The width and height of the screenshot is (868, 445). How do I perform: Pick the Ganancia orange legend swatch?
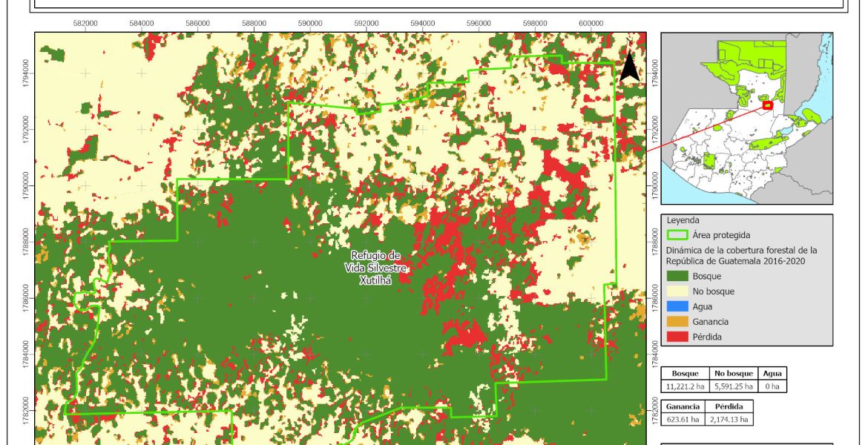678,322
